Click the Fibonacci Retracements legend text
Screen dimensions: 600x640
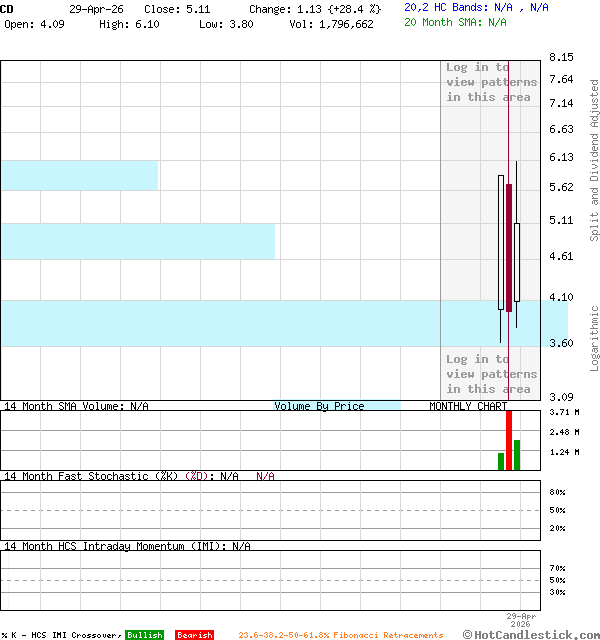(x=340, y=635)
